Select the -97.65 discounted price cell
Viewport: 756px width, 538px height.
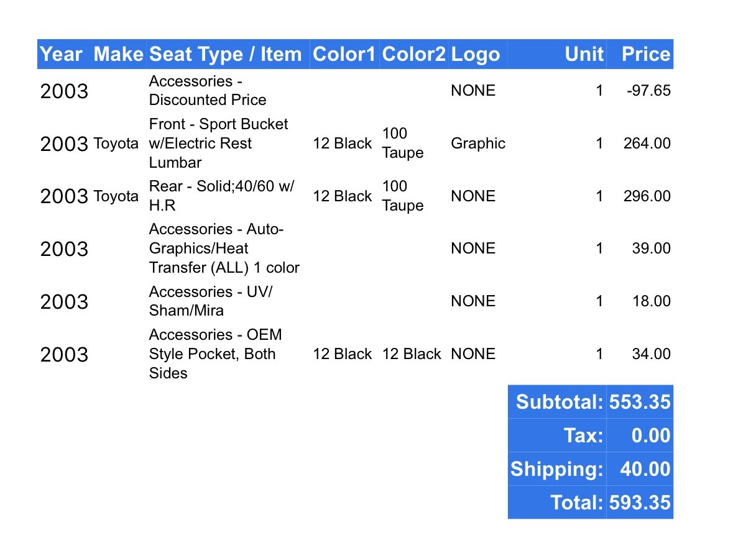tap(649, 91)
